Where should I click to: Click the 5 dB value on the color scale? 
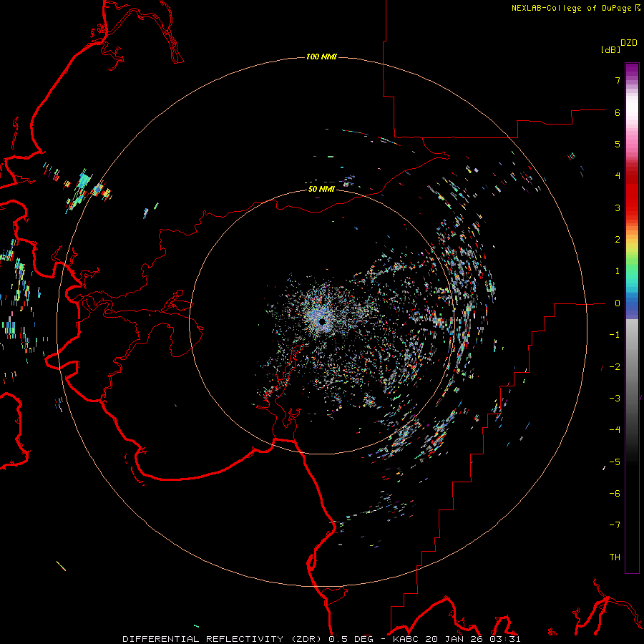pyautogui.click(x=618, y=144)
